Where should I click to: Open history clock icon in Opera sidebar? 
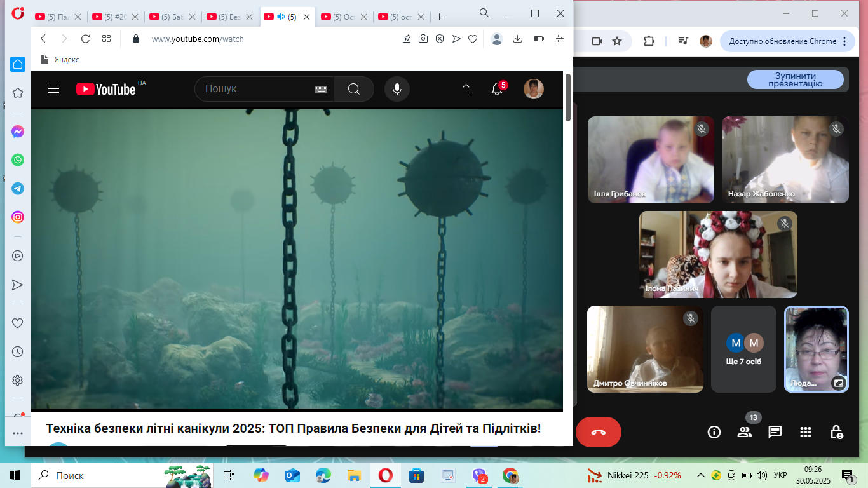click(18, 351)
